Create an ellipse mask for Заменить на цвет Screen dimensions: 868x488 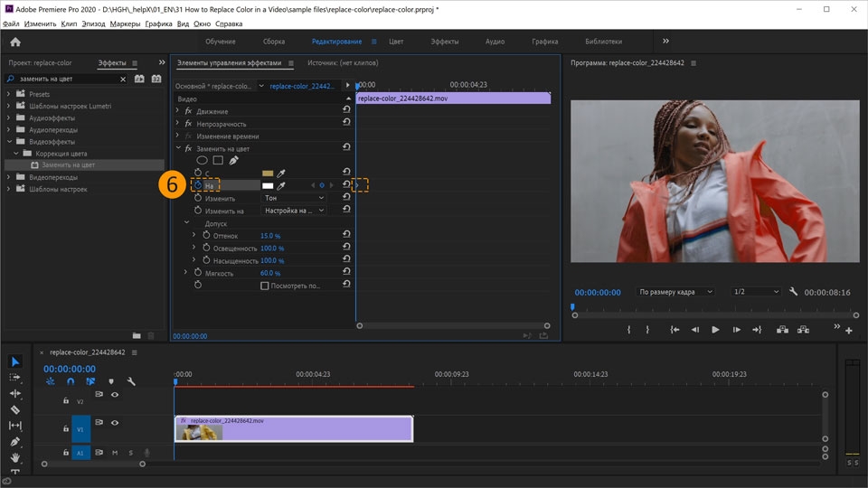click(x=202, y=160)
